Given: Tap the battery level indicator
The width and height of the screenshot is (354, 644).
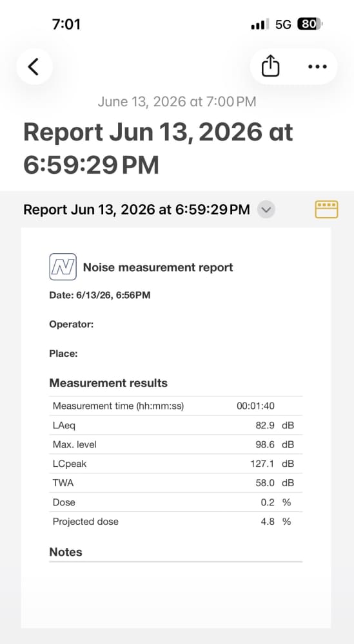Looking at the screenshot, I should (x=310, y=24).
